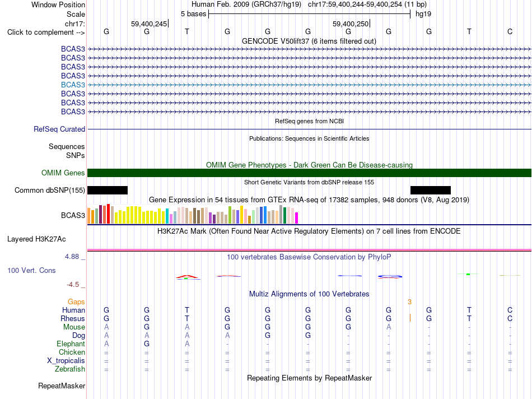Screen dimensions: 532x399
Task: Select the Human species row label
Action: pyautogui.click(x=73, y=310)
